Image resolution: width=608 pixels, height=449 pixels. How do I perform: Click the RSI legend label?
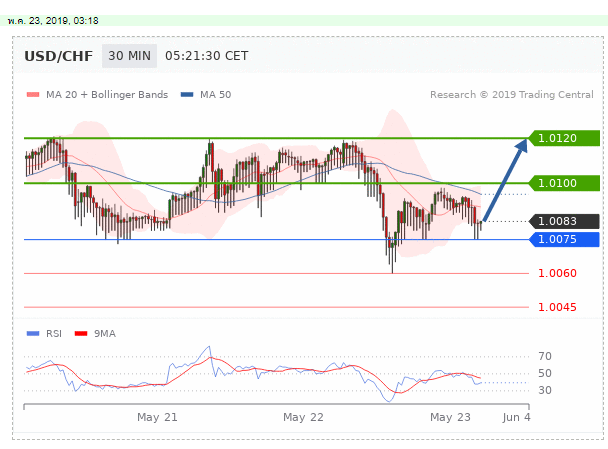coord(54,333)
